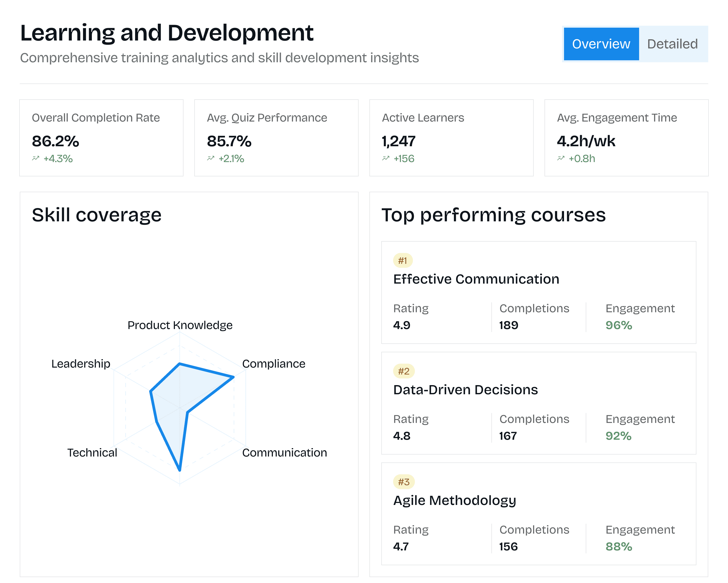Click the Avg. Quiz Performance value 85.7%
The width and height of the screenshot is (728, 583).
click(x=229, y=141)
